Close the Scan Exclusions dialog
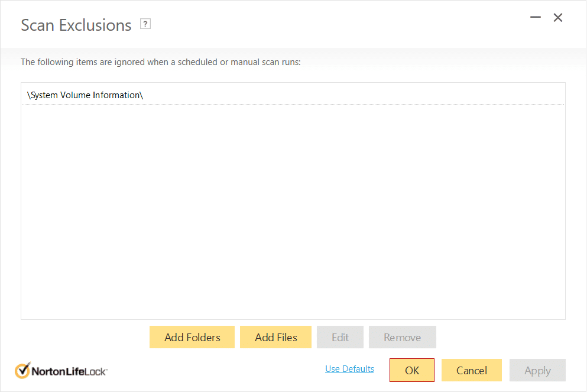Screen dimensions: 587x392 click(558, 18)
